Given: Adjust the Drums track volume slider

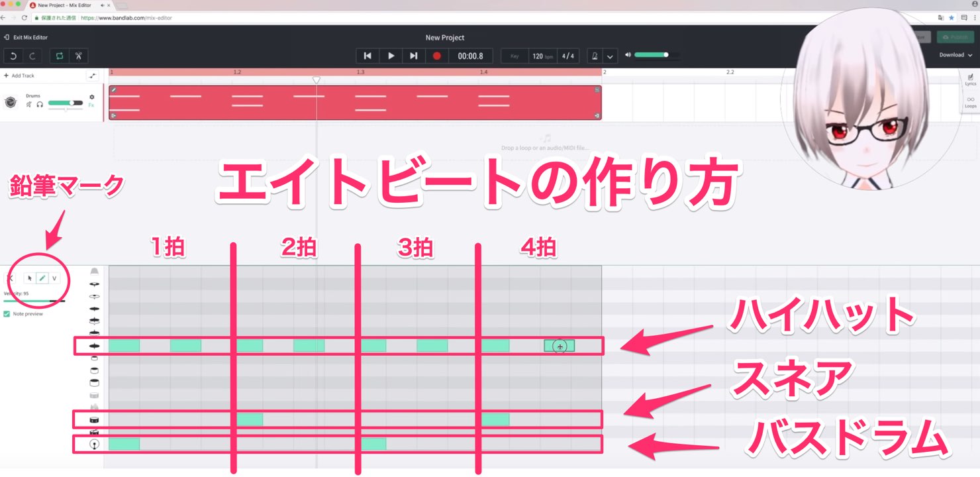Looking at the screenshot, I should click(65, 103).
